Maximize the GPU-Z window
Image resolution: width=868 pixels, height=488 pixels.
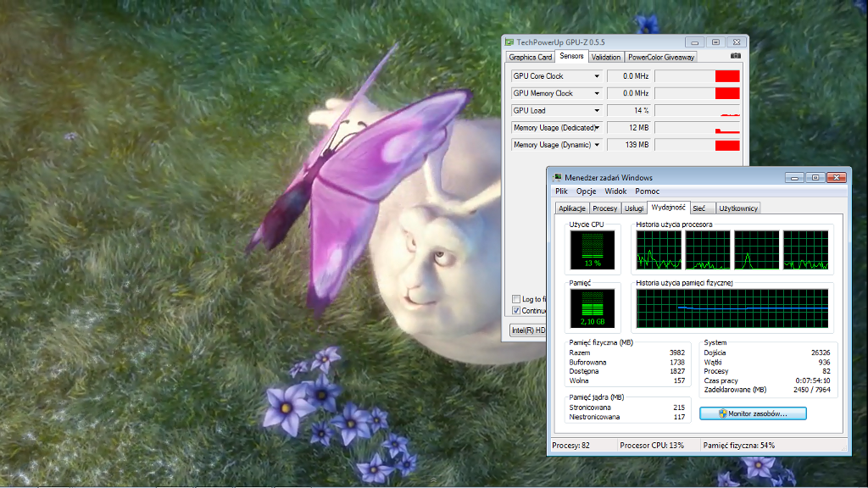pyautogui.click(x=715, y=42)
